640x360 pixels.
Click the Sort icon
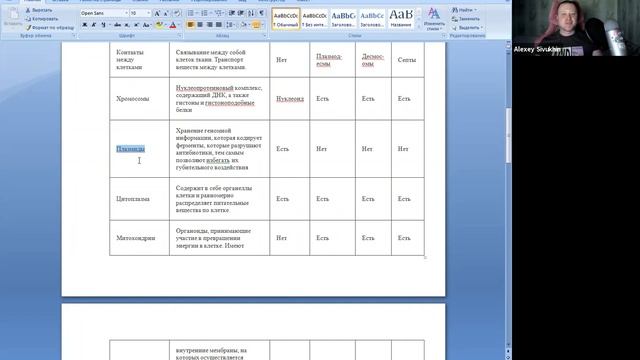tap(251, 13)
